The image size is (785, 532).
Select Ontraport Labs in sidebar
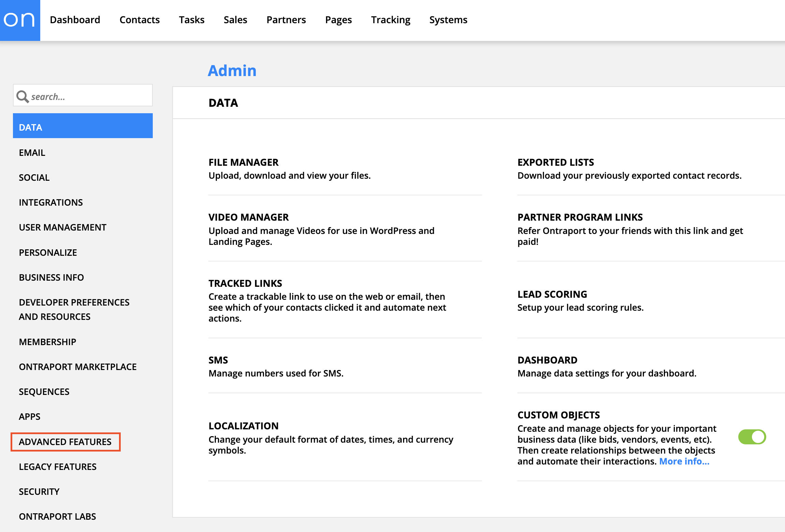57,516
